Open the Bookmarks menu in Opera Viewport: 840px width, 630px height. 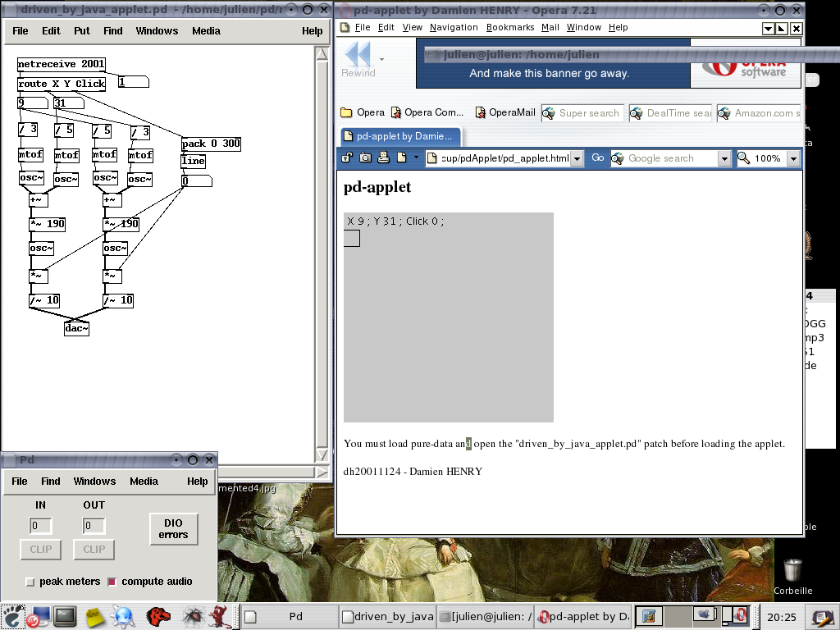pos(509,27)
